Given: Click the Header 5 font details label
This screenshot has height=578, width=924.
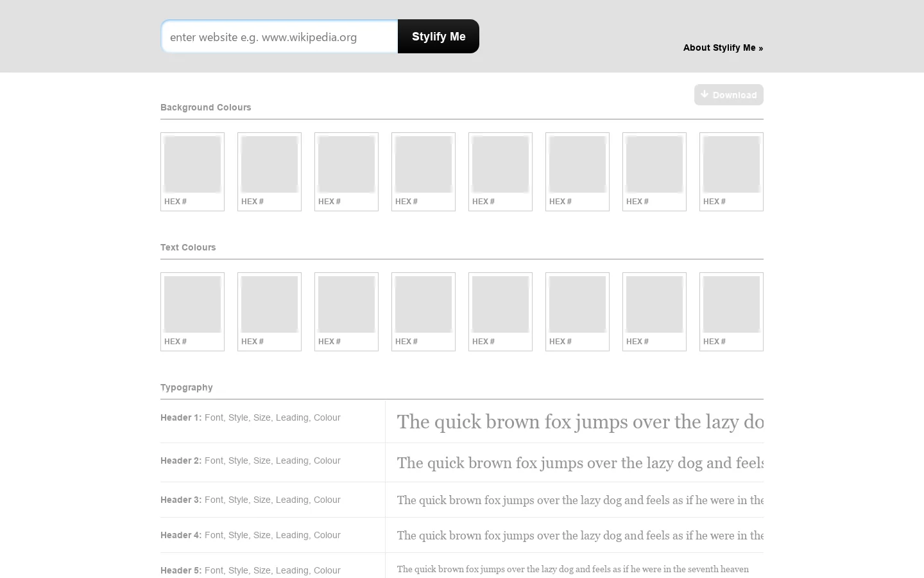Looking at the screenshot, I should tap(250, 570).
